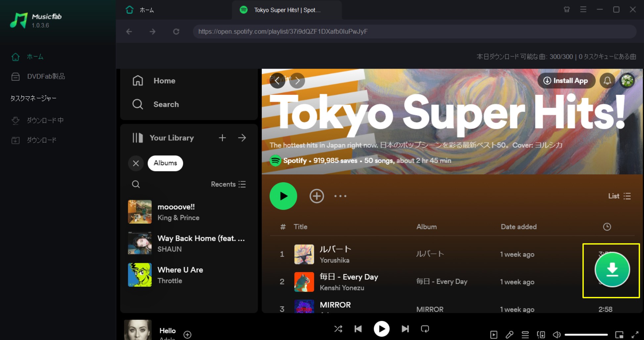Viewport: 644px width, 340px height.
Task: Play the Tokyo Super Hits playlist
Action: click(283, 196)
